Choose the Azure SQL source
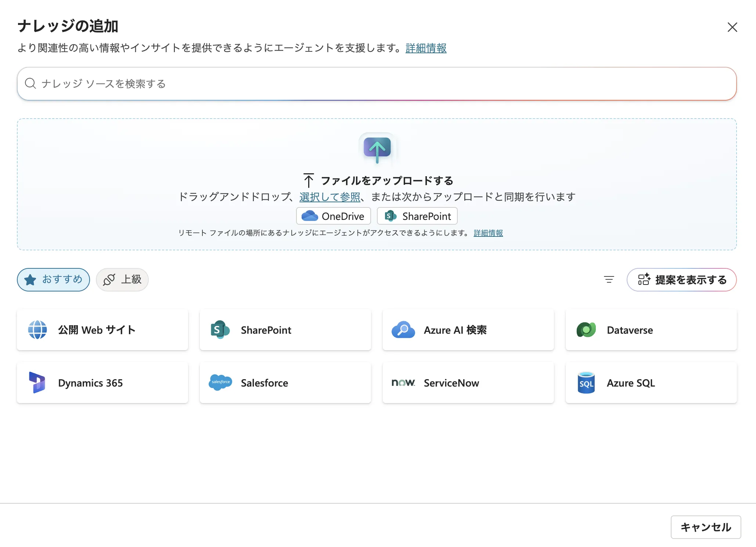 click(651, 383)
